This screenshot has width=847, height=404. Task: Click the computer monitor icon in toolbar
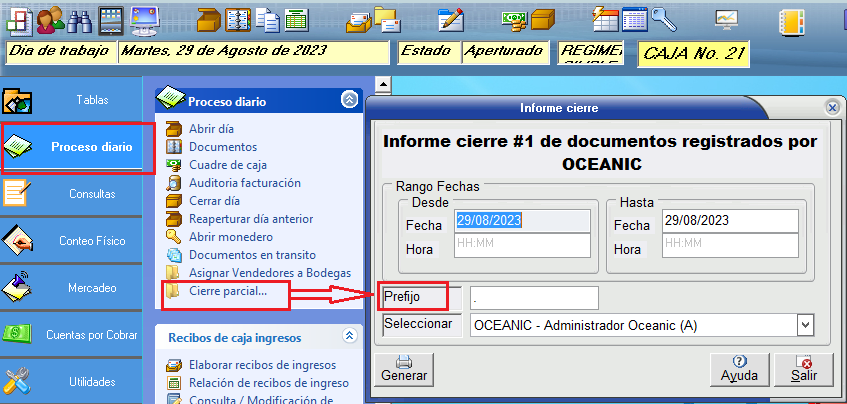pos(144,19)
